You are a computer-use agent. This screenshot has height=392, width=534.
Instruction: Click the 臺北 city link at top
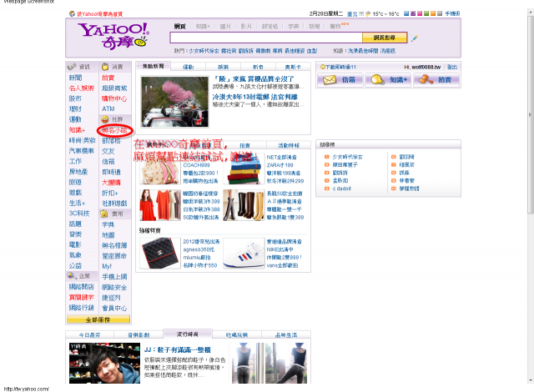click(x=352, y=14)
